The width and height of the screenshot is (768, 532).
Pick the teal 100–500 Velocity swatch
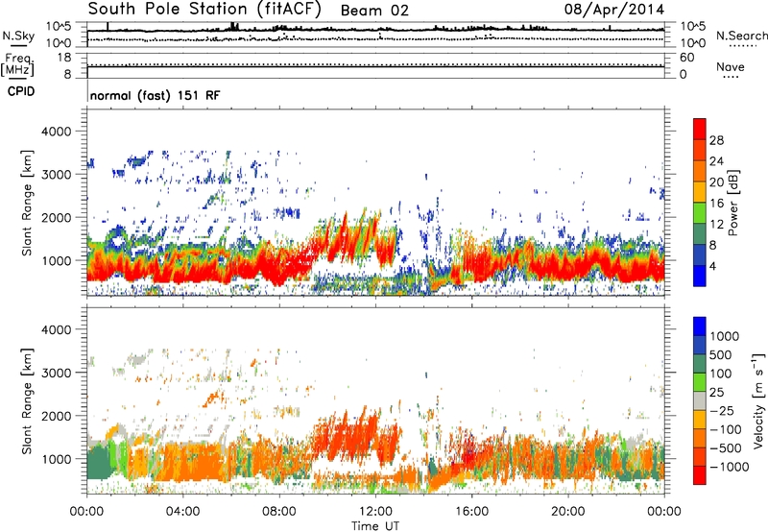700,364
